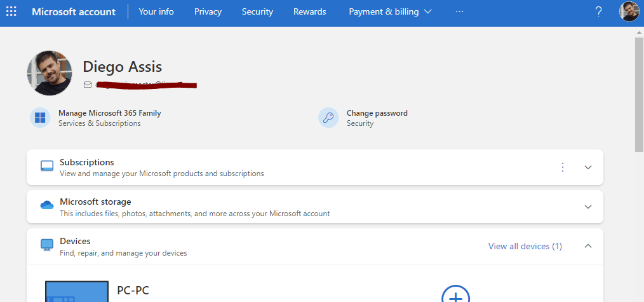Screen dimensions: 644x302
Task: Open Manage Microsoft 365 Family link
Action: pyautogui.click(x=110, y=113)
